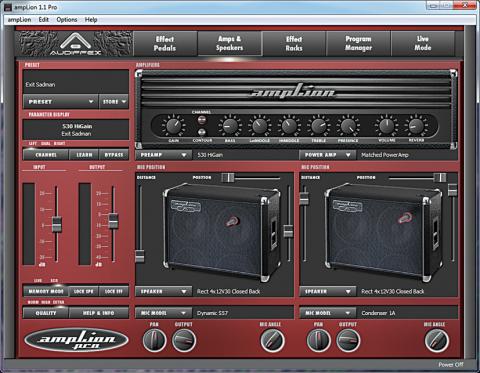The height and width of the screenshot is (373, 480).
Task: Click the Reverb knob on the amplifier
Action: 416,126
